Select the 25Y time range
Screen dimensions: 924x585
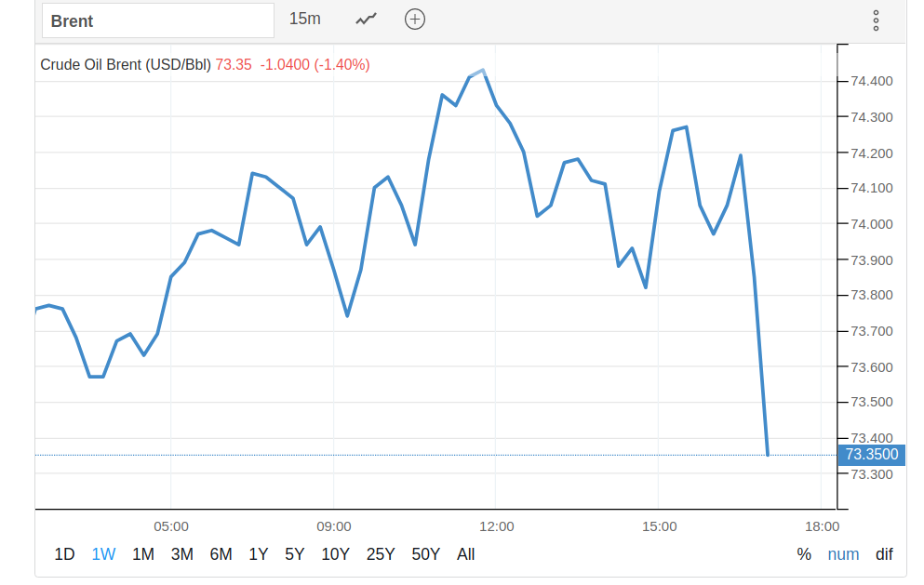coord(381,554)
